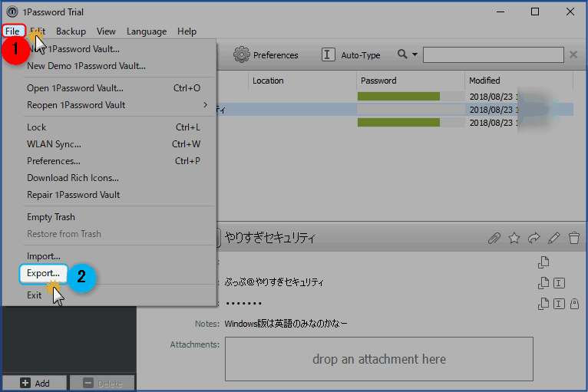Screen dimensions: 588x392
Task: Select Repair 1Password Vault menu item
Action: tap(119, 195)
